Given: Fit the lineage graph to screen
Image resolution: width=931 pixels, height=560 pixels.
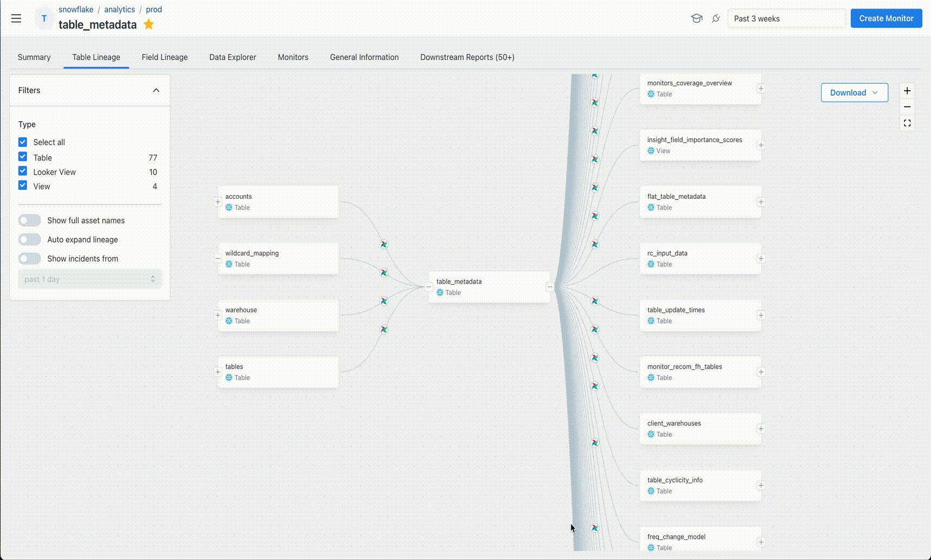Looking at the screenshot, I should pyautogui.click(x=907, y=123).
